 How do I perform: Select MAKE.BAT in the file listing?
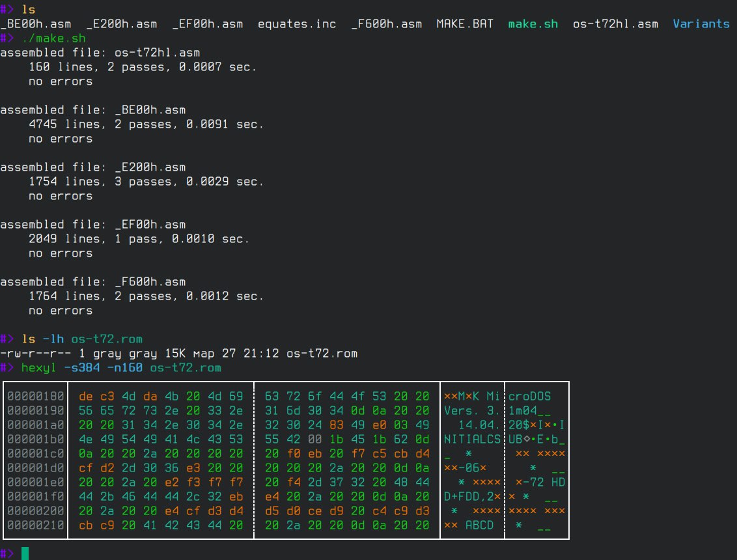point(465,24)
